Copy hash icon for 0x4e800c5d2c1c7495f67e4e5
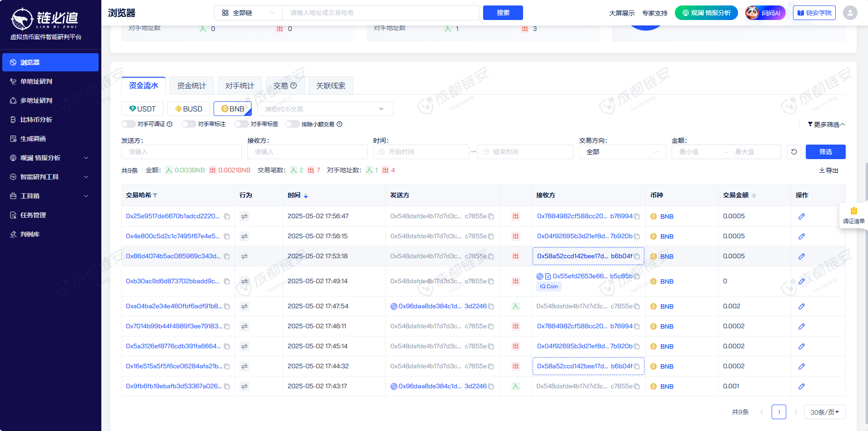The image size is (868, 431). [x=227, y=236]
